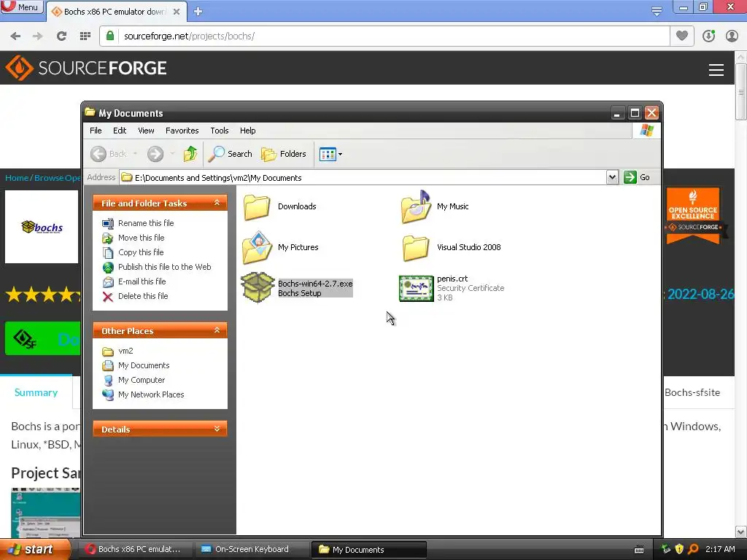
Task: Open the Speed Dial grid icon
Action: pos(85,36)
